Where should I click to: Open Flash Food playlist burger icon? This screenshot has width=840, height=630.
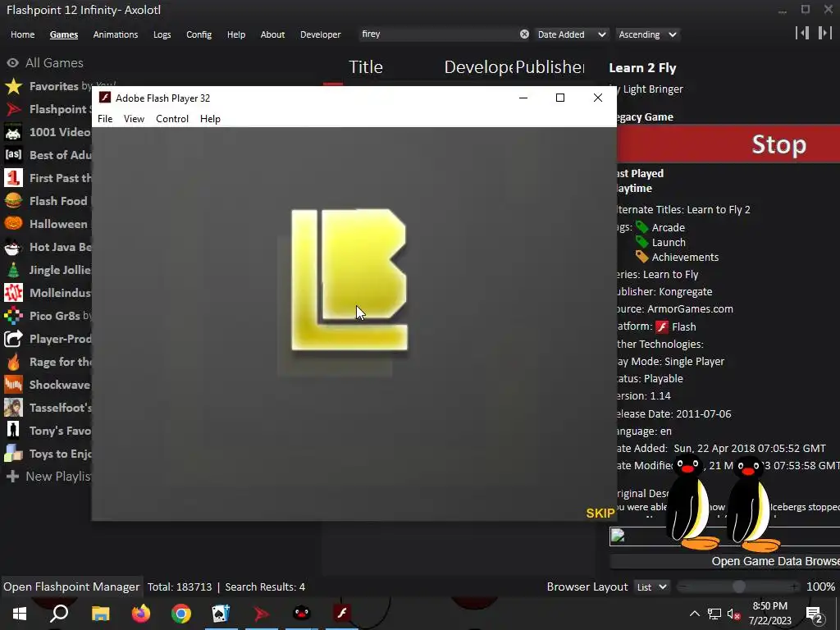13,201
